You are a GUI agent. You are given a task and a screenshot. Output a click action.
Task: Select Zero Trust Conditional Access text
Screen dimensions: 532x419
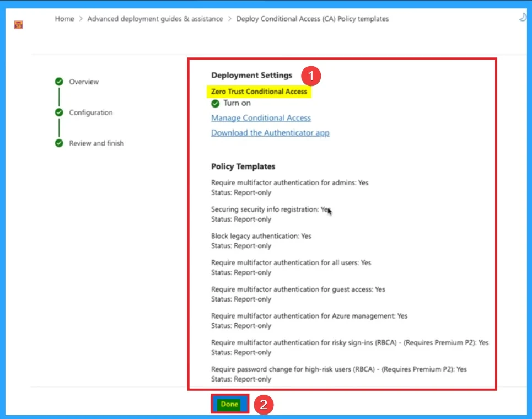pyautogui.click(x=259, y=92)
